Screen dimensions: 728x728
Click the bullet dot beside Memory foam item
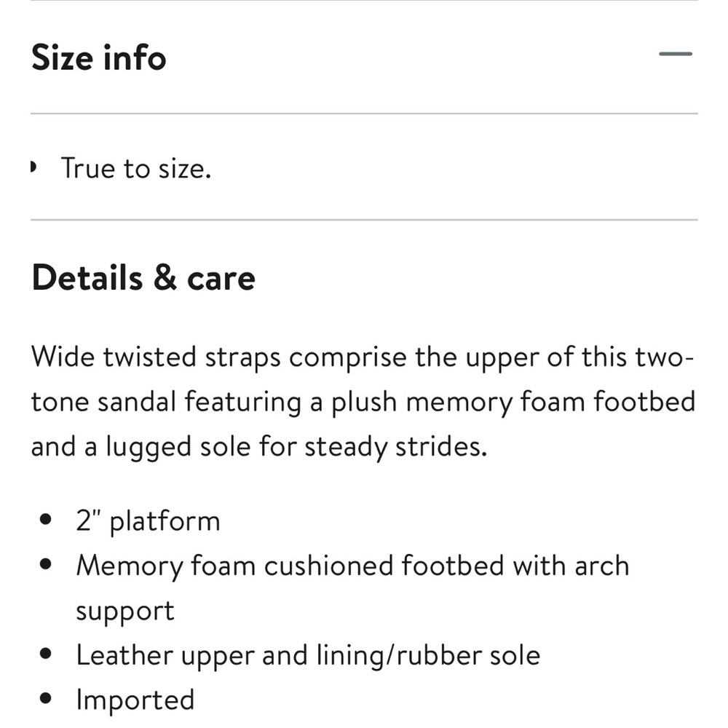(45, 564)
